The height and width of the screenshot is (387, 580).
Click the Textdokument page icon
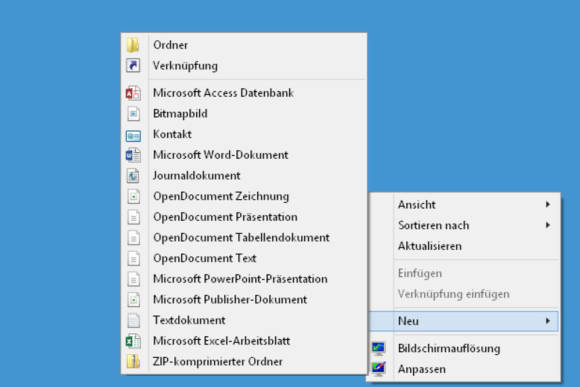134,320
